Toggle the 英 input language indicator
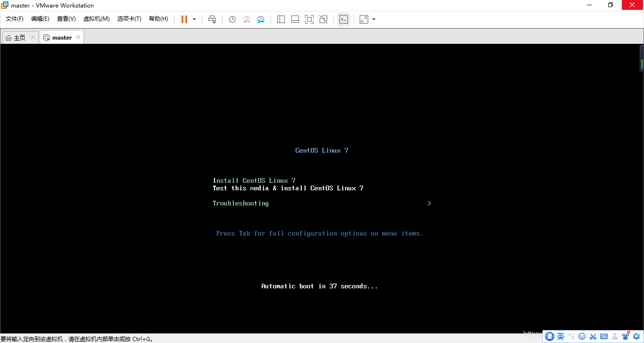Image resolution: width=644 pixels, height=343 pixels. coord(561,336)
